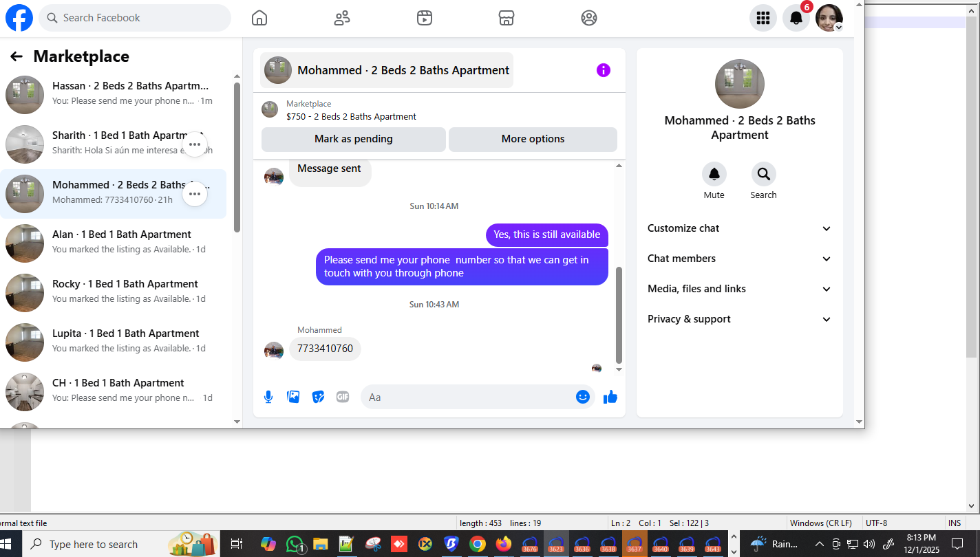Click the Facebook logo icon

(19, 18)
